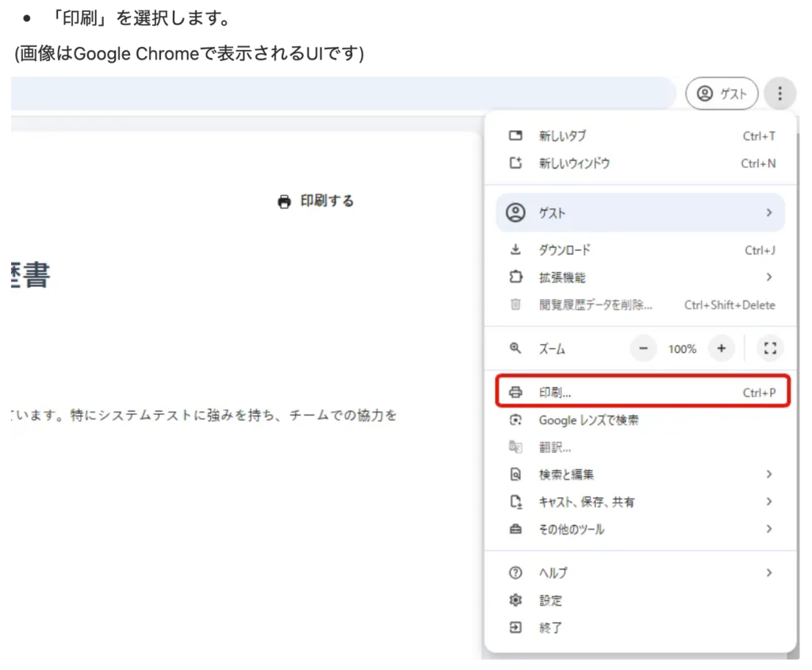This screenshot has width=812, height=670.
Task: Click the printer icon beside 印刷する
Action: point(284,201)
